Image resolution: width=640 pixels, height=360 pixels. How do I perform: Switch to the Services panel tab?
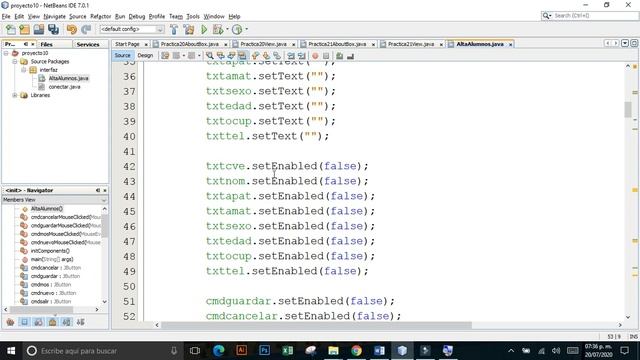pos(88,44)
